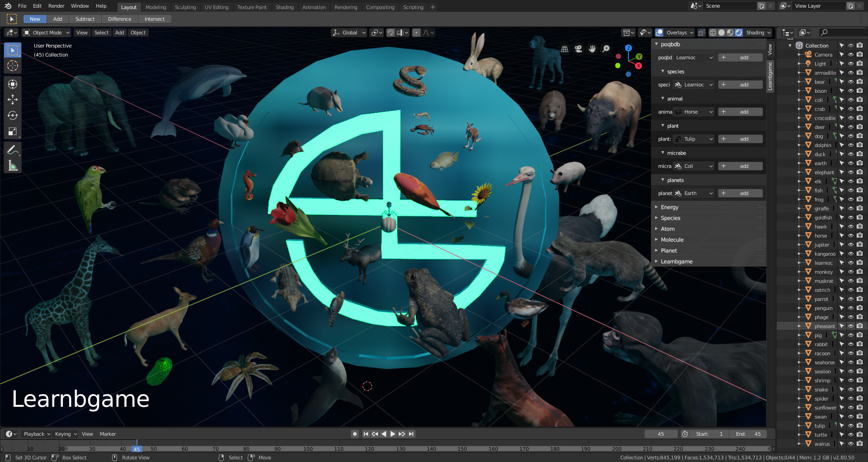Hide the bear object in viewport
The image size is (868, 462).
(850, 82)
